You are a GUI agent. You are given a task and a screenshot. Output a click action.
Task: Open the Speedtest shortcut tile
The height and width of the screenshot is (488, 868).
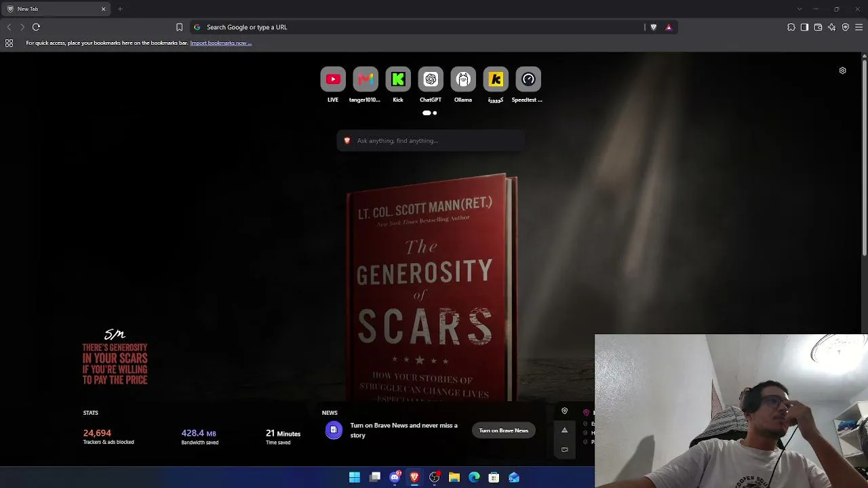point(528,79)
